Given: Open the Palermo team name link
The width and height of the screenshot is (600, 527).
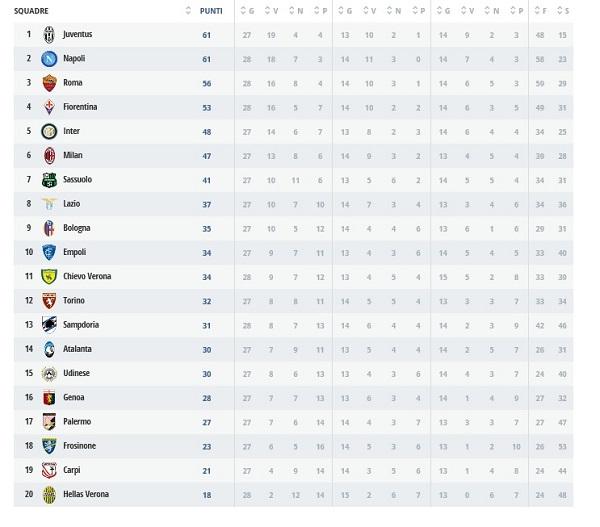Looking at the screenshot, I should click(77, 422).
